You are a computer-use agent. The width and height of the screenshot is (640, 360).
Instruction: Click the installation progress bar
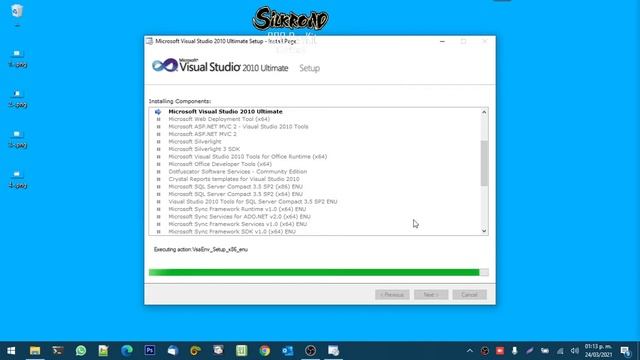click(319, 272)
